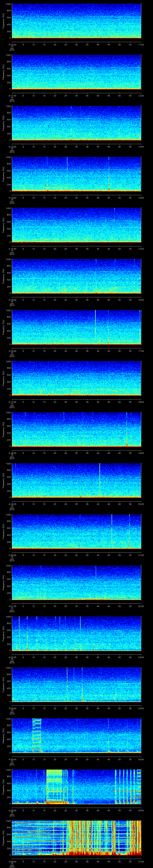Click the harmonic burst in the 4:24:00 spectrogram
Image resolution: width=153 pixels, height=868 pixels.
pos(37,735)
